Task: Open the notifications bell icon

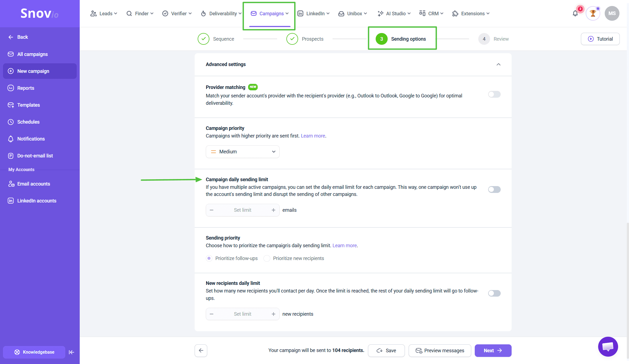Action: pyautogui.click(x=575, y=14)
